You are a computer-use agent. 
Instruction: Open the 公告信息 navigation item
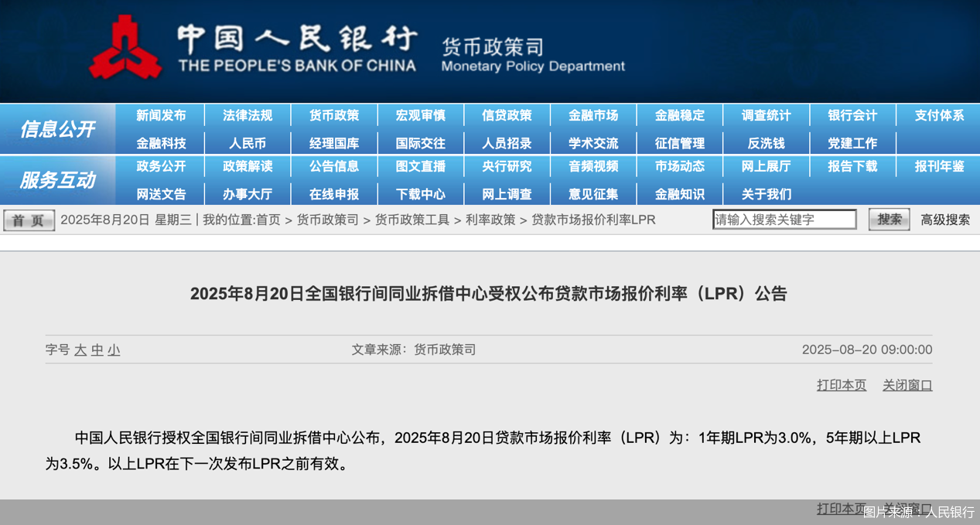(x=334, y=166)
